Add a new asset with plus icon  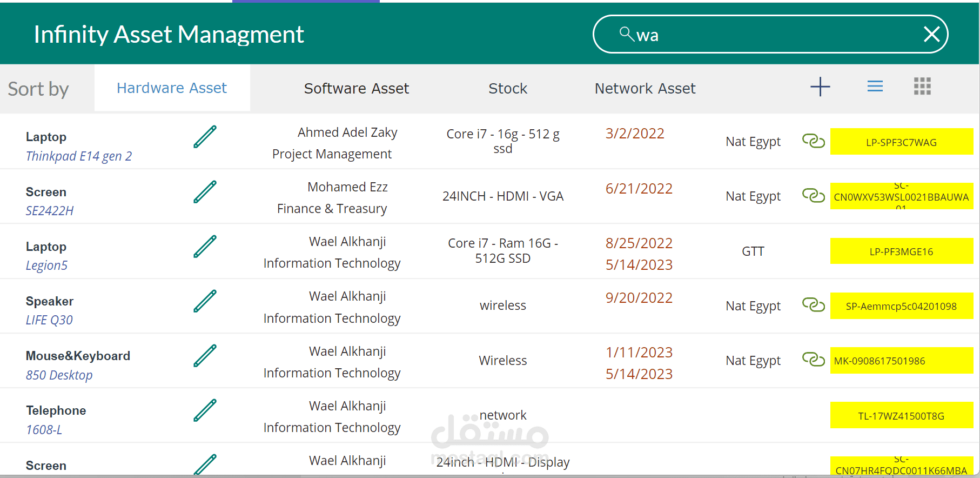pos(820,87)
